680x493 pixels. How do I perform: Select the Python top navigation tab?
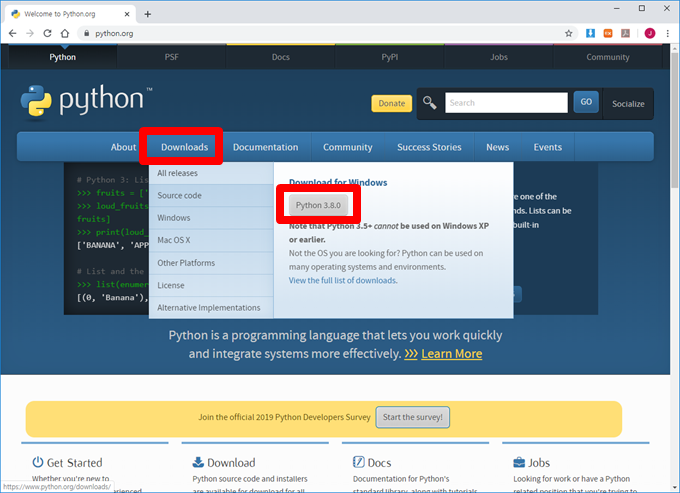pos(62,57)
